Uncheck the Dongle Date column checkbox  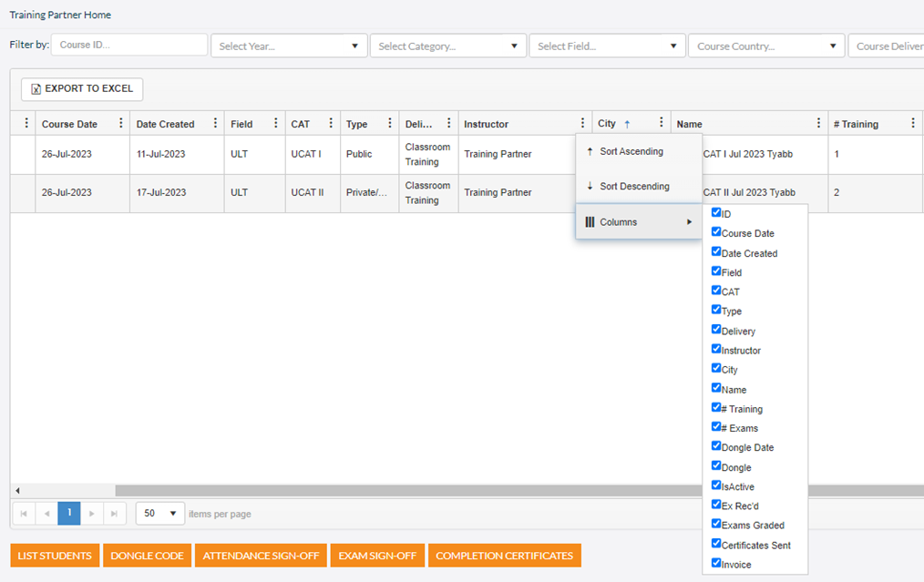(x=716, y=446)
